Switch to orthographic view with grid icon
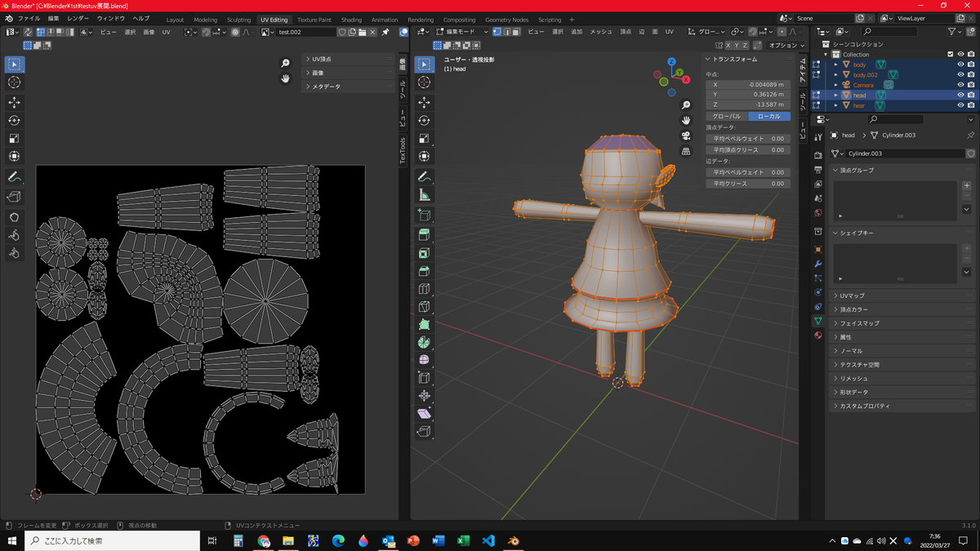Screen dimensions: 980x551 tap(686, 151)
